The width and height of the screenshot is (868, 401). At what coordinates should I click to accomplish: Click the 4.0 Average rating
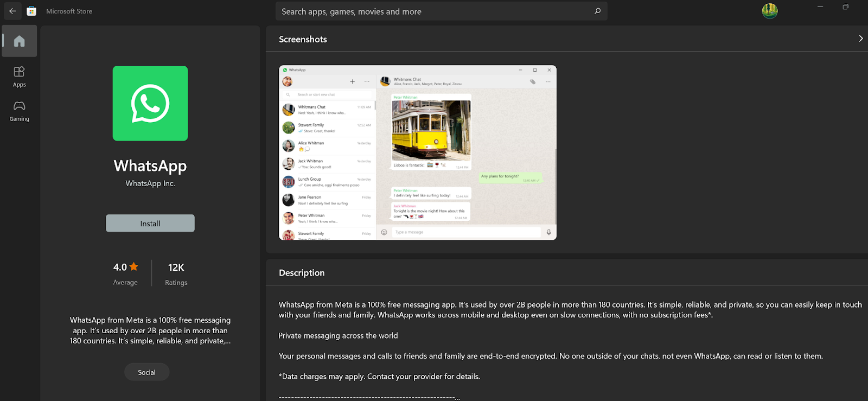(125, 274)
